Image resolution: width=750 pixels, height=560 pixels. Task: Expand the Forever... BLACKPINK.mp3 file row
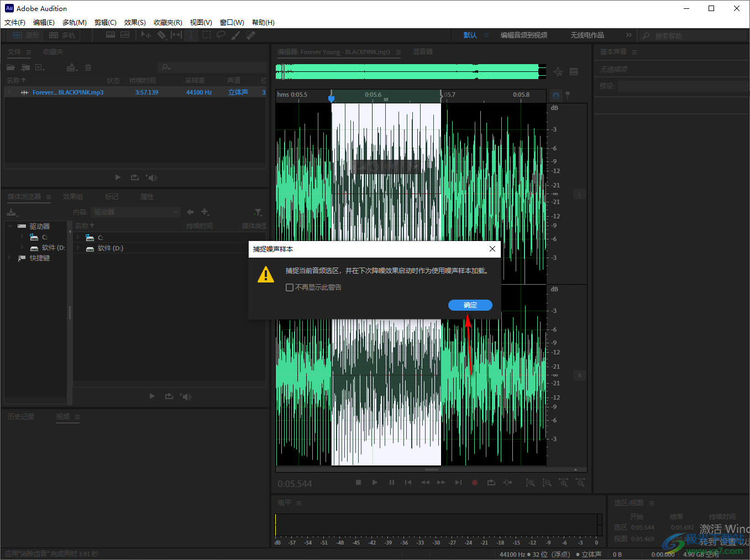tap(9, 92)
